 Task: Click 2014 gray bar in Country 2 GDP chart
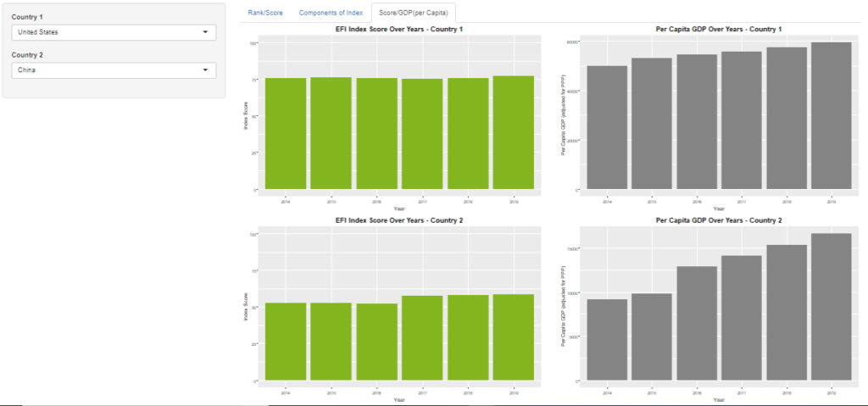pos(607,340)
